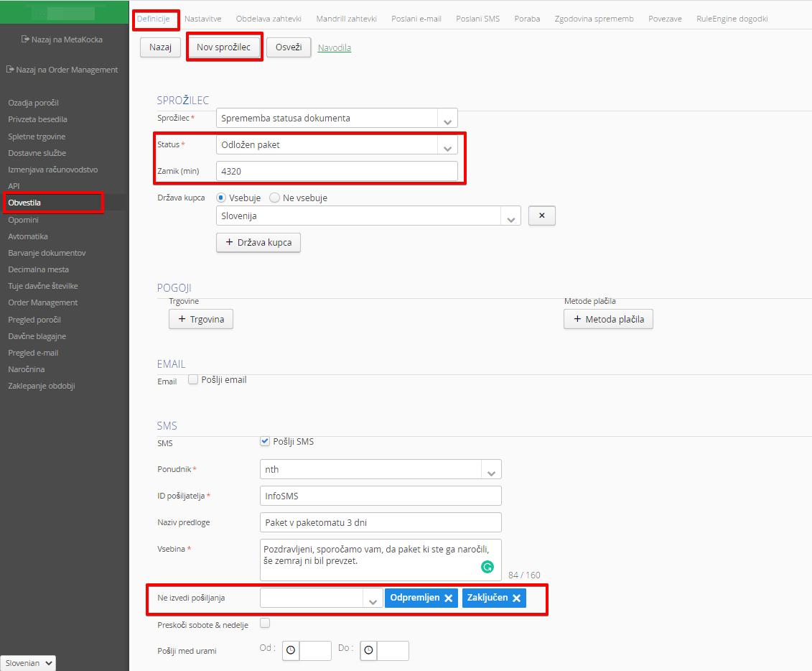The image size is (812, 671).
Task: Open the Od time clock picker
Action: coord(291,650)
